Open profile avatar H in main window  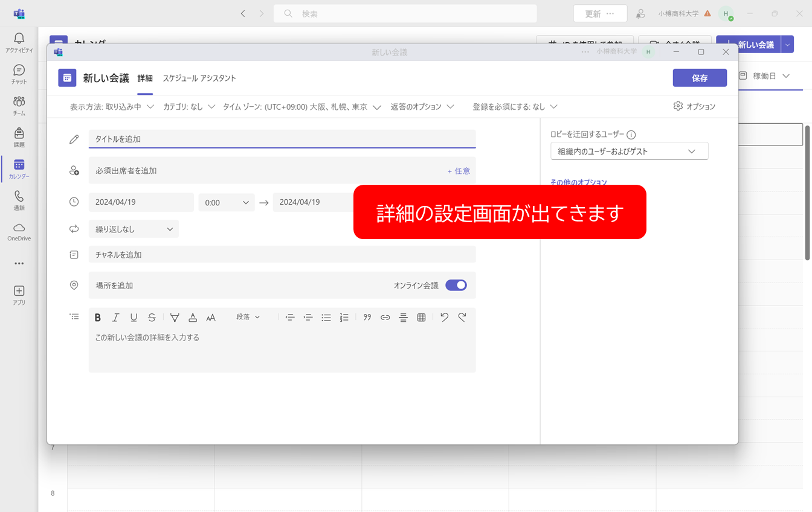click(x=726, y=13)
